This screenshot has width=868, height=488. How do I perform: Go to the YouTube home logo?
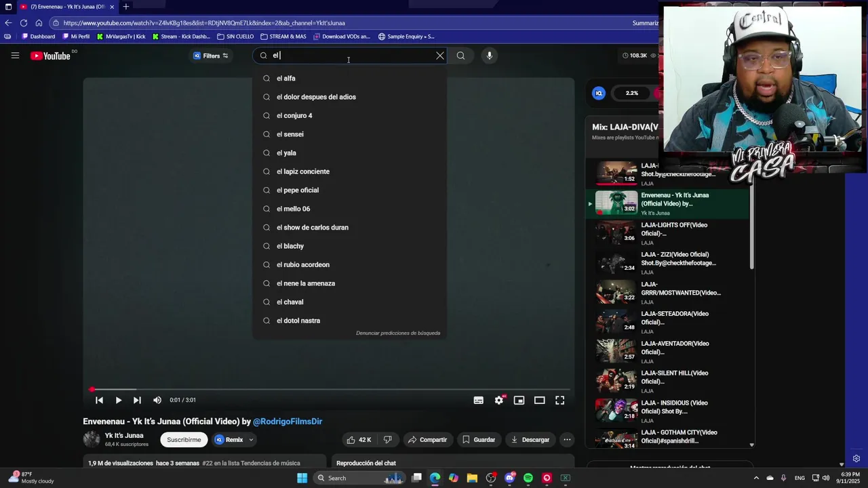(x=50, y=56)
